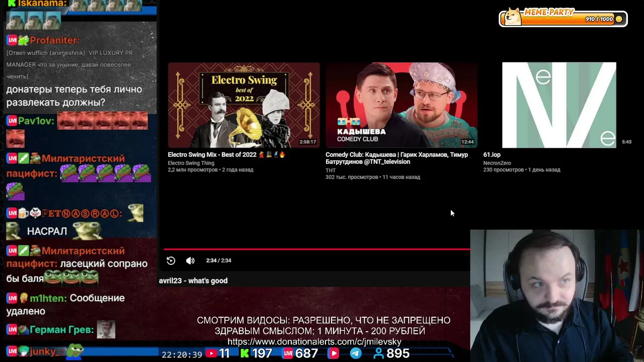Click the НАСРАЛ chat message text
This screenshot has height=362, width=644.
pos(47,231)
